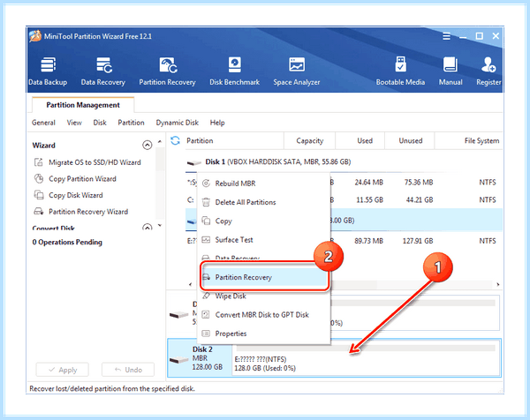The image size is (530, 420).
Task: Select Partition Recovery in the context menu
Action: coord(264,277)
